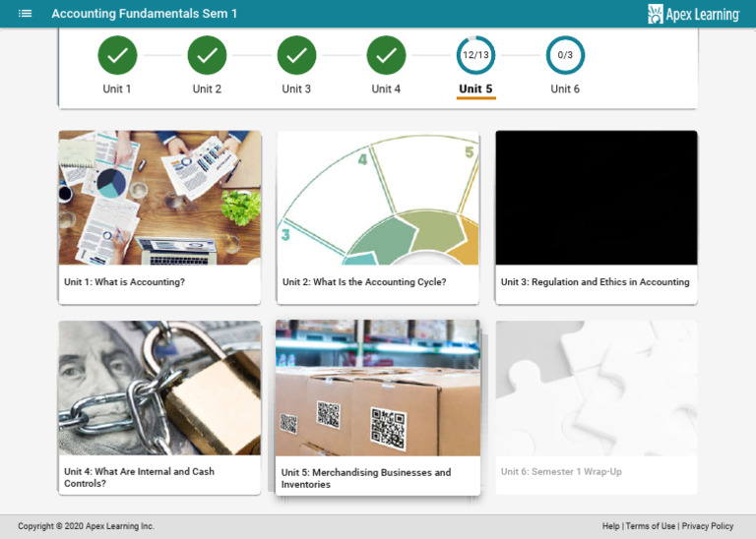
Task: Click 'Unit 2: What Is the Accounting Cycle?' title
Action: pyautogui.click(x=364, y=281)
